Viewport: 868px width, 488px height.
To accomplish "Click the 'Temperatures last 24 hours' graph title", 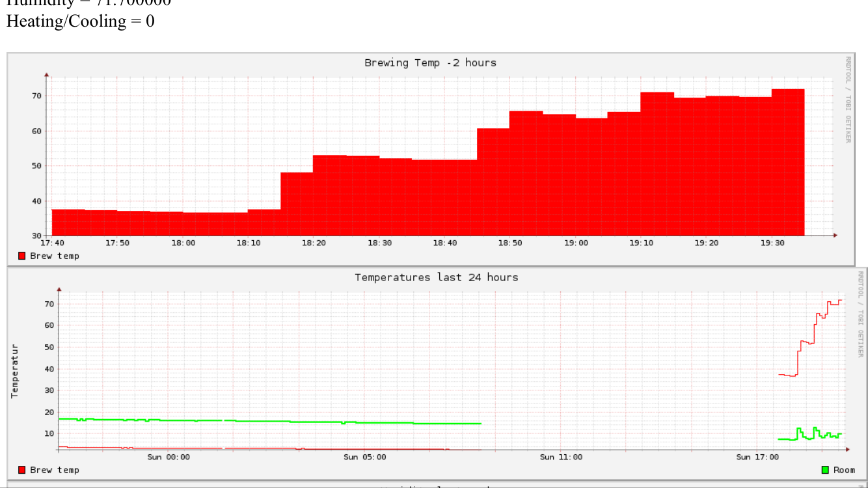I will [x=436, y=277].
